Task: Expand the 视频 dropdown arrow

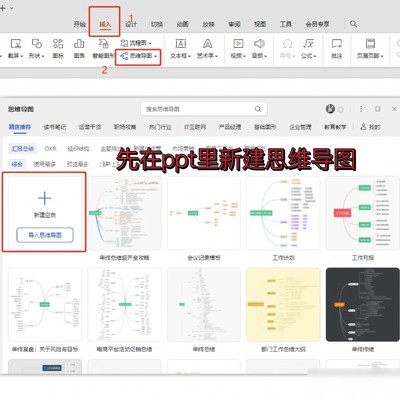Action: coord(244,56)
